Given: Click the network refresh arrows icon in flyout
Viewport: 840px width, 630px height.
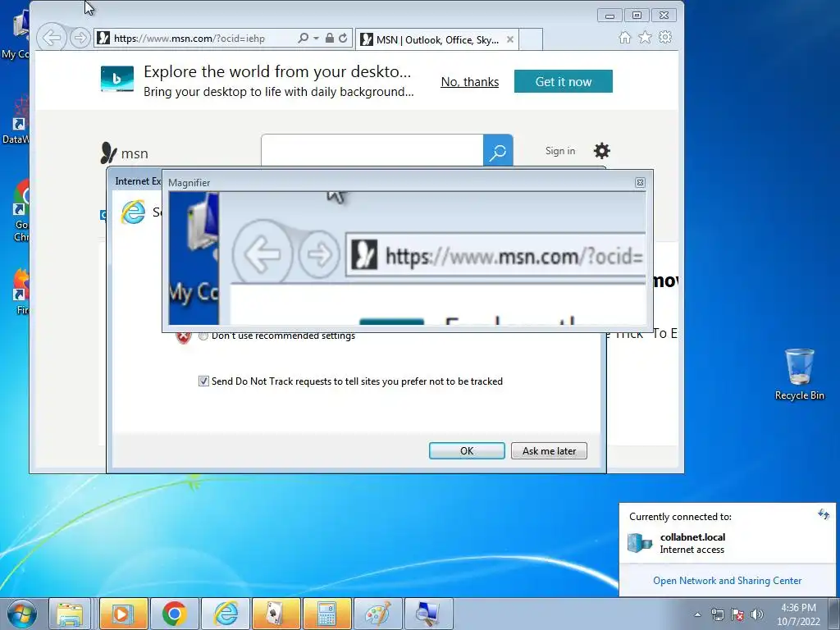Looking at the screenshot, I should (x=824, y=515).
